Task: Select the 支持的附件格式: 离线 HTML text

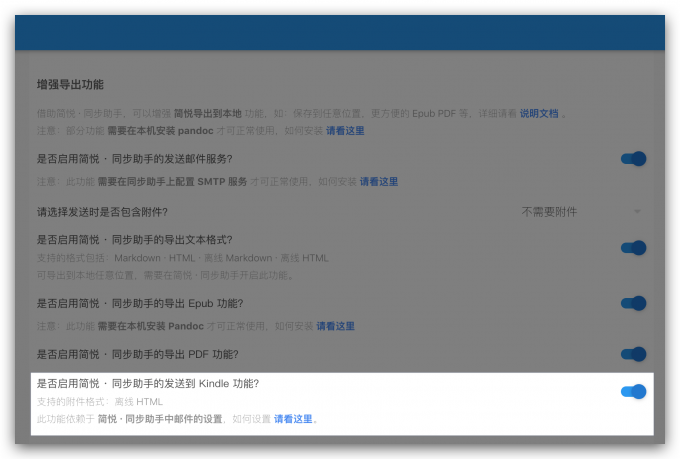Action: pos(100,402)
